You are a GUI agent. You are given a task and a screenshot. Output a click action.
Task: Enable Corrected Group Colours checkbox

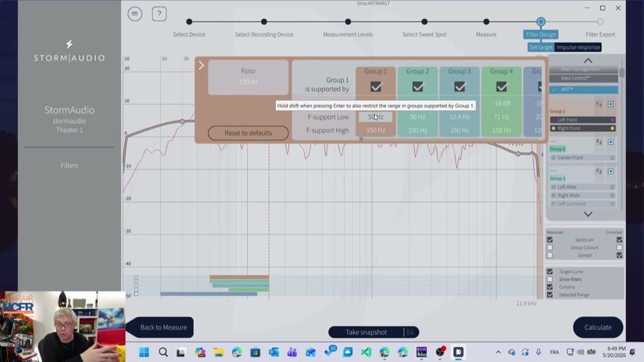(619, 248)
